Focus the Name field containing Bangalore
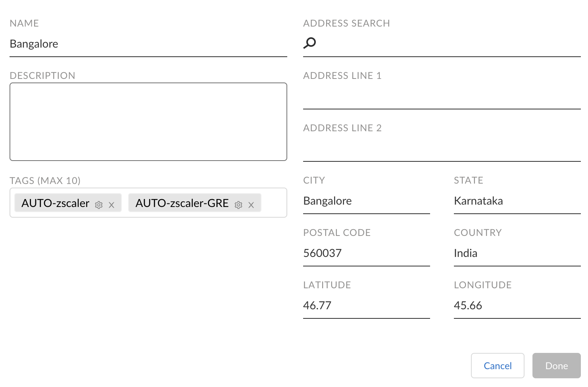Viewport: 588px width, 387px height. tap(148, 44)
